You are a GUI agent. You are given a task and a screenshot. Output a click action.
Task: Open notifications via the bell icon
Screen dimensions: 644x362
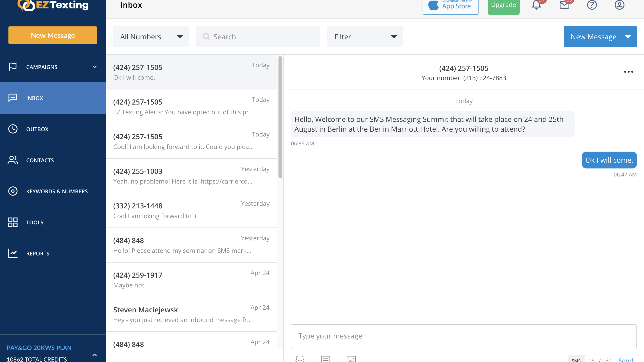tap(537, 5)
